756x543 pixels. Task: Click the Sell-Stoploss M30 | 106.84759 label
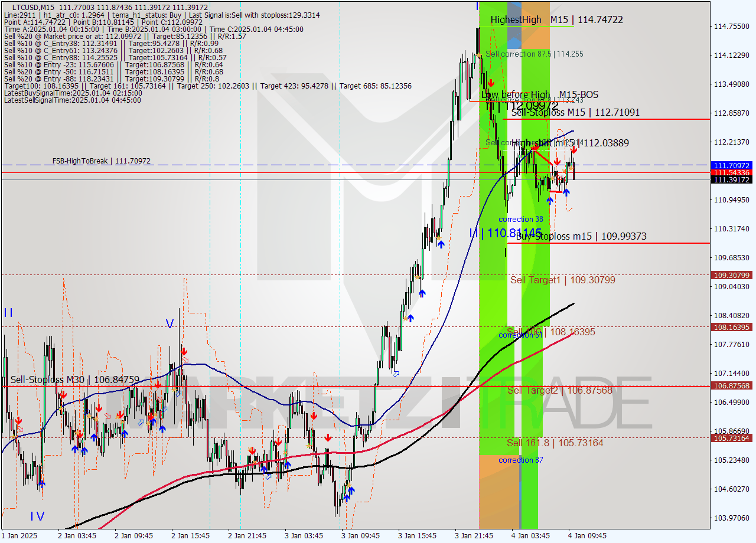(x=75, y=380)
